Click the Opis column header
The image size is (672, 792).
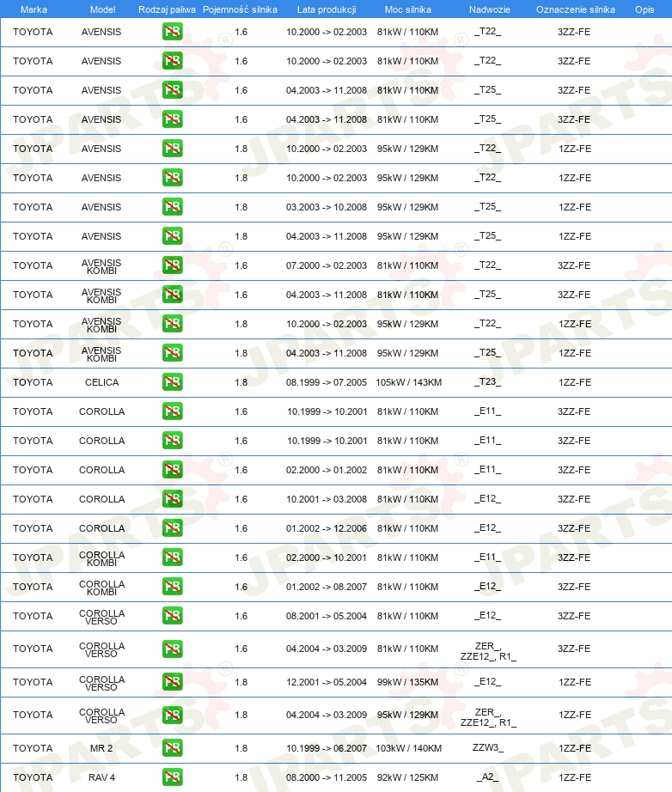pos(645,9)
